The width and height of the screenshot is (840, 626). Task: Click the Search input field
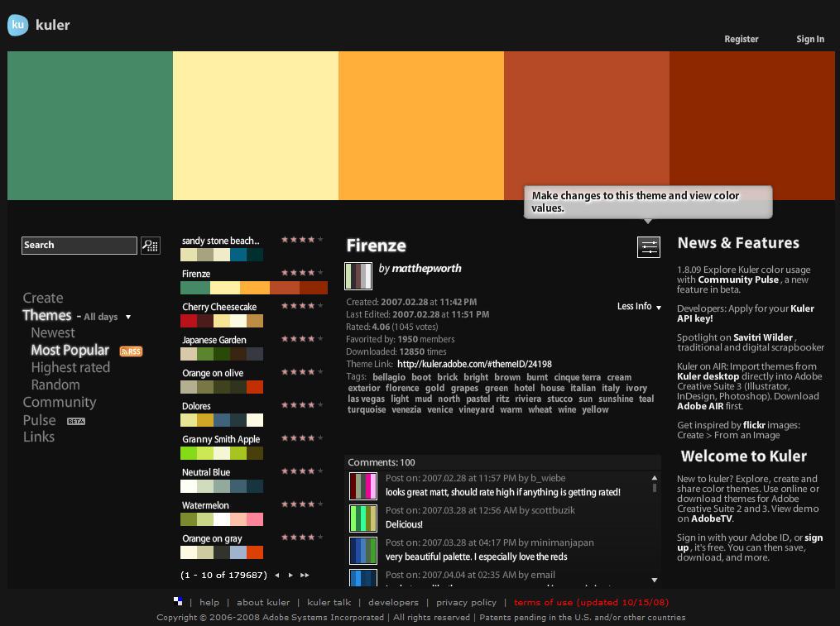(79, 246)
